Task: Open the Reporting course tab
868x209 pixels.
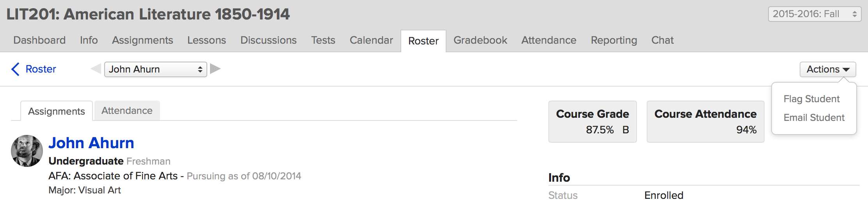Action: pyautogui.click(x=614, y=40)
